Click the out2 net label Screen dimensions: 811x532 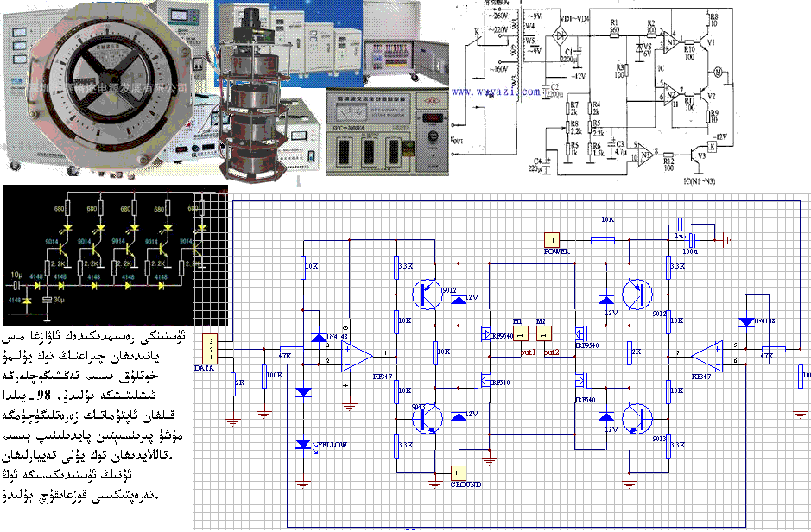(552, 352)
